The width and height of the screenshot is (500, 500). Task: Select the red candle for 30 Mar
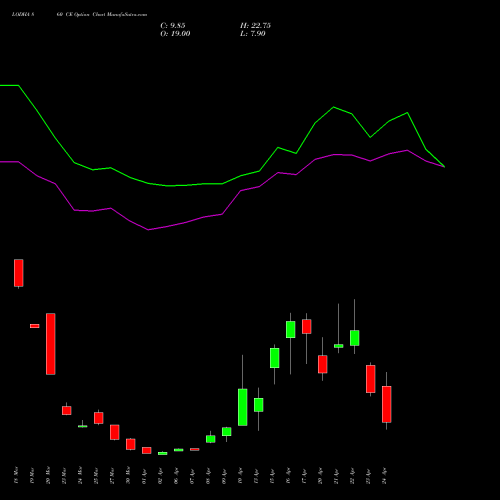pyautogui.click(x=131, y=444)
